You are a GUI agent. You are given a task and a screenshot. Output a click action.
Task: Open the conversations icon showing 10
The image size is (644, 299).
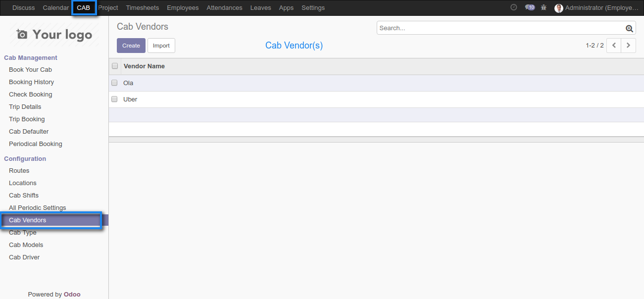(x=530, y=7)
